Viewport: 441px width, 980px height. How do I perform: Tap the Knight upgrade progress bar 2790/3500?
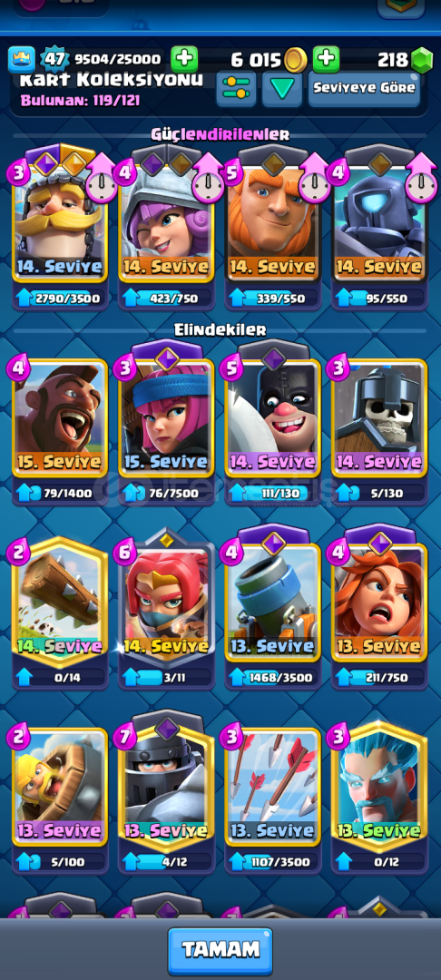point(61,299)
